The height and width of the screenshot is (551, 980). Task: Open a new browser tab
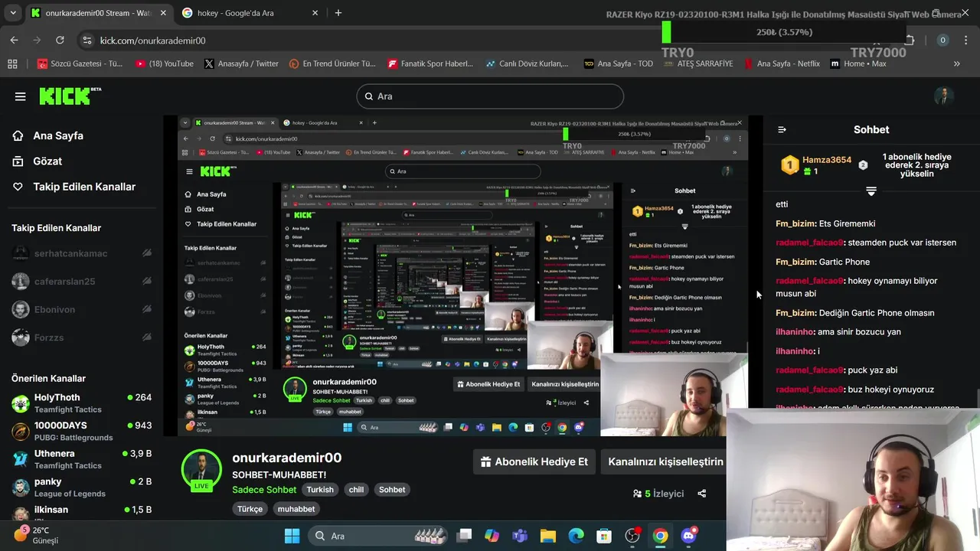338,12
